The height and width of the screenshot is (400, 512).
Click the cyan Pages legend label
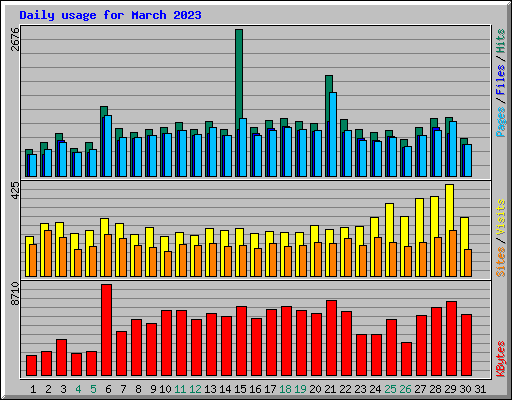[x=500, y=122]
